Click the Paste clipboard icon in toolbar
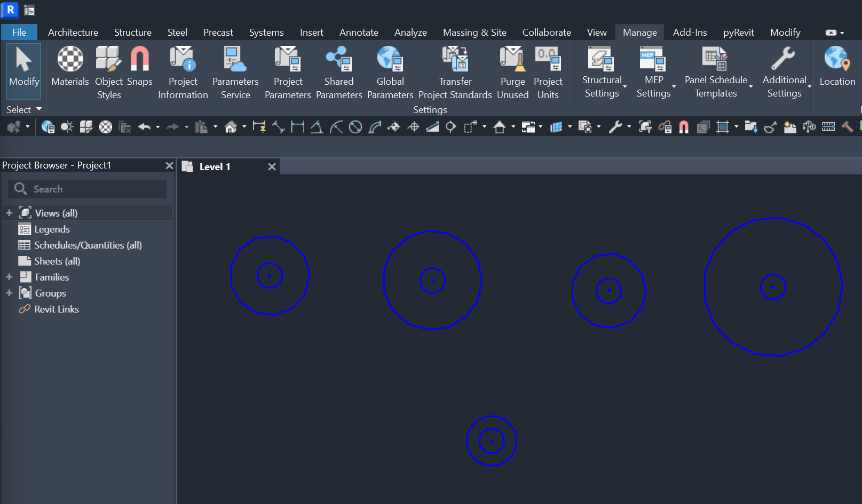Image resolution: width=862 pixels, height=504 pixels. click(201, 127)
